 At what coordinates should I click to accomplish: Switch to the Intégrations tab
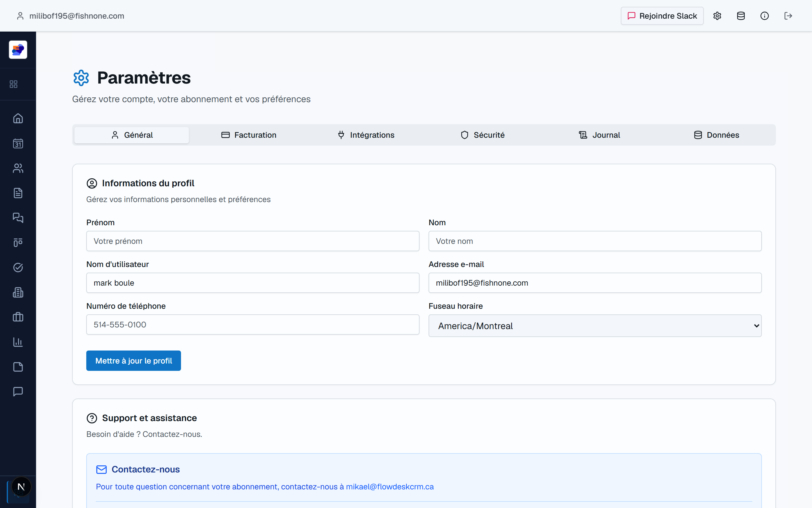[x=366, y=135]
